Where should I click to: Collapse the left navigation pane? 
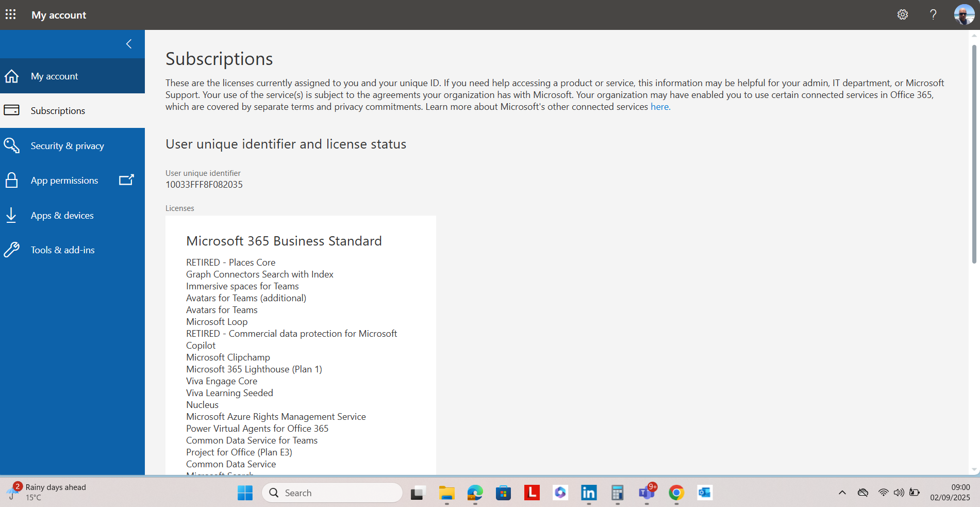(x=129, y=44)
